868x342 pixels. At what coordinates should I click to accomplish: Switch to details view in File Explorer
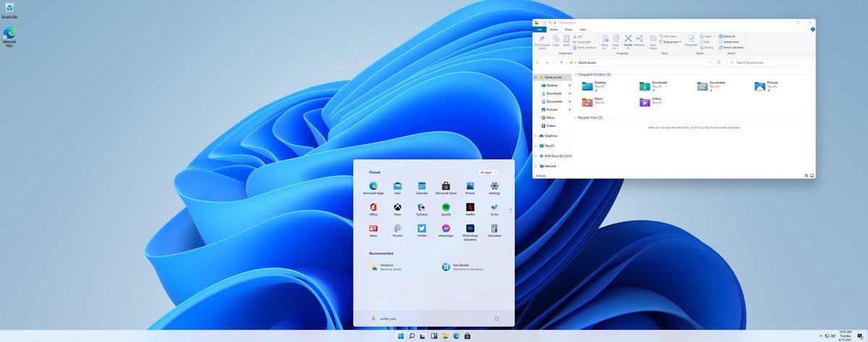(806, 175)
